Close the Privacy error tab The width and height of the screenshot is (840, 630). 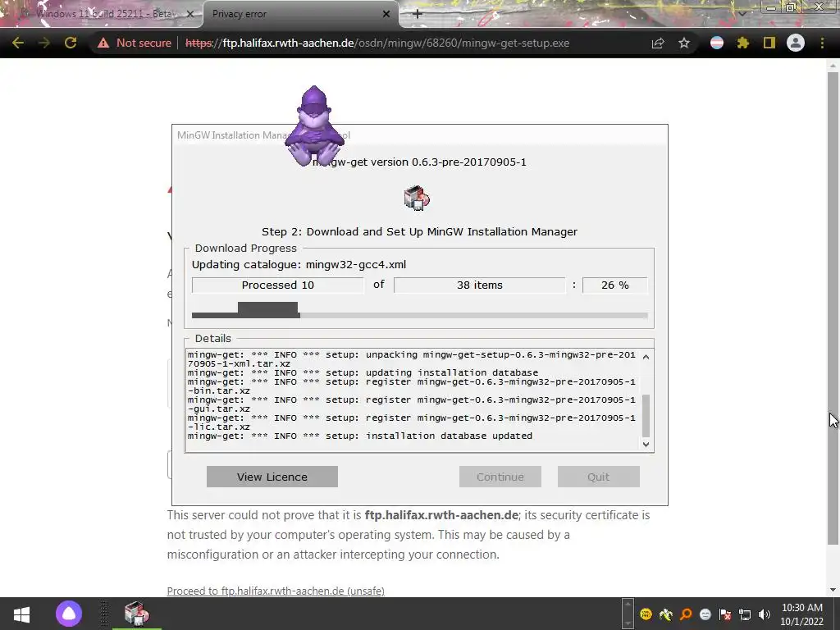[386, 14]
